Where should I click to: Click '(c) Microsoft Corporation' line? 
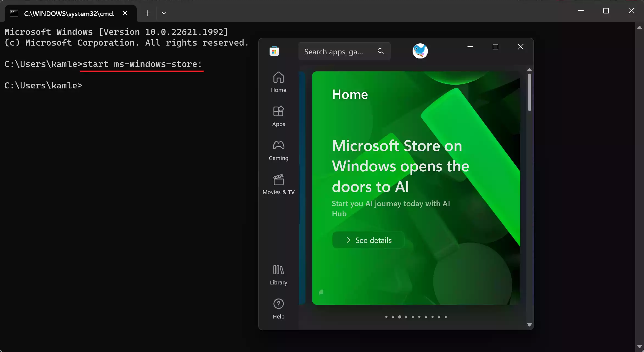127,43
